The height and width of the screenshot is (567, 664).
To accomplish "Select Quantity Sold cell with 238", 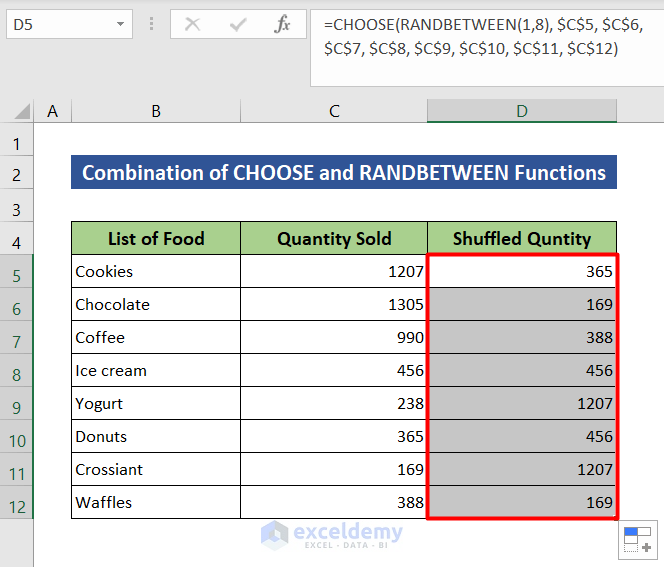I will (x=334, y=404).
